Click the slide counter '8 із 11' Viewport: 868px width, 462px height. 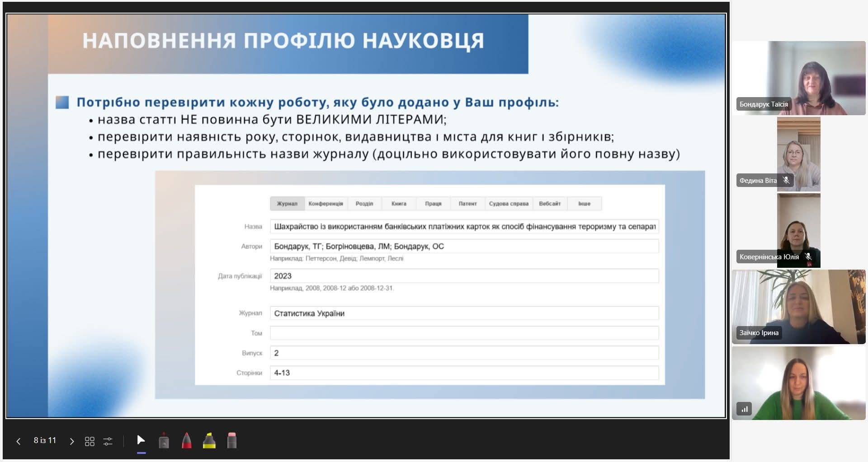click(45, 440)
